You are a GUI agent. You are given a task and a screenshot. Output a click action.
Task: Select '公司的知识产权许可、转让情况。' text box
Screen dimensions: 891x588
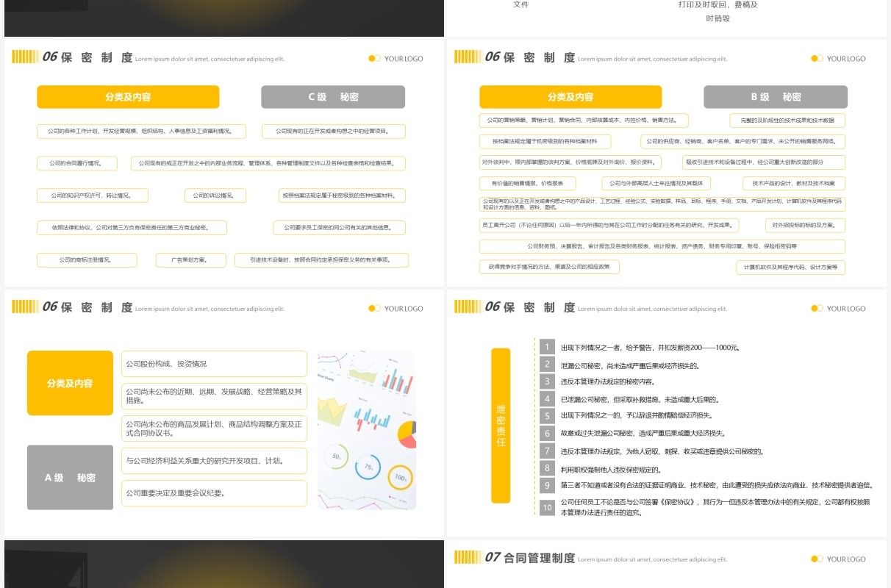(x=93, y=196)
